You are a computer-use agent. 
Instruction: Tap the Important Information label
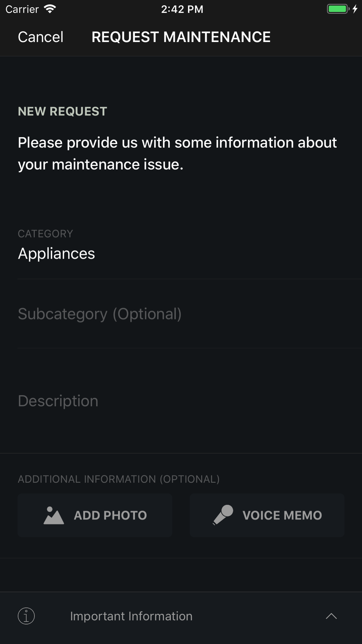[131, 616]
